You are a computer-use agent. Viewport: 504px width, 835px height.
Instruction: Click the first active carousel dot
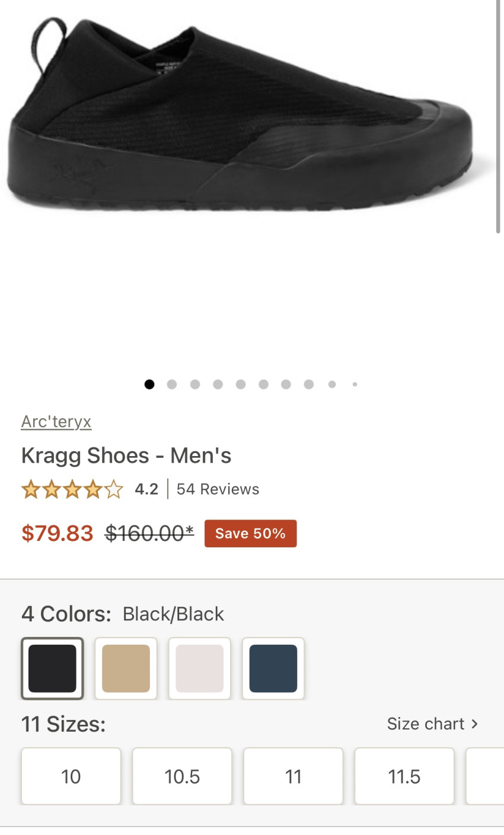tap(149, 384)
